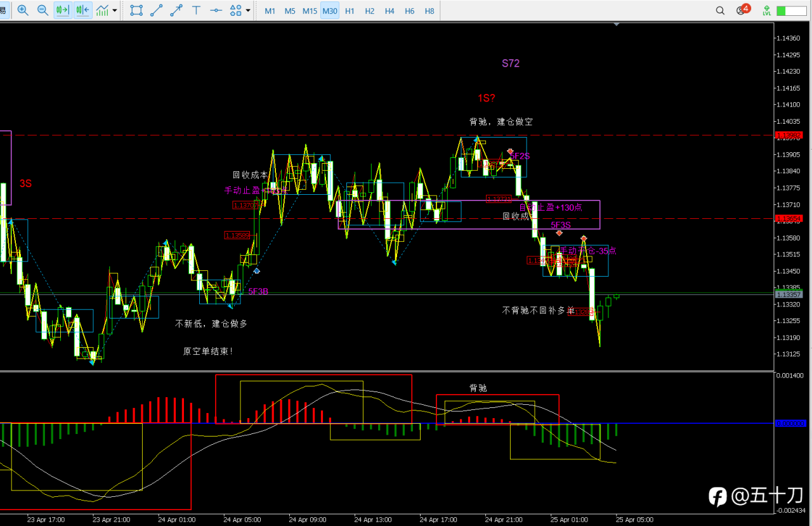Toggle chart auto-scroll to latest bar
Viewport: 812px width, 526px height.
coord(62,10)
